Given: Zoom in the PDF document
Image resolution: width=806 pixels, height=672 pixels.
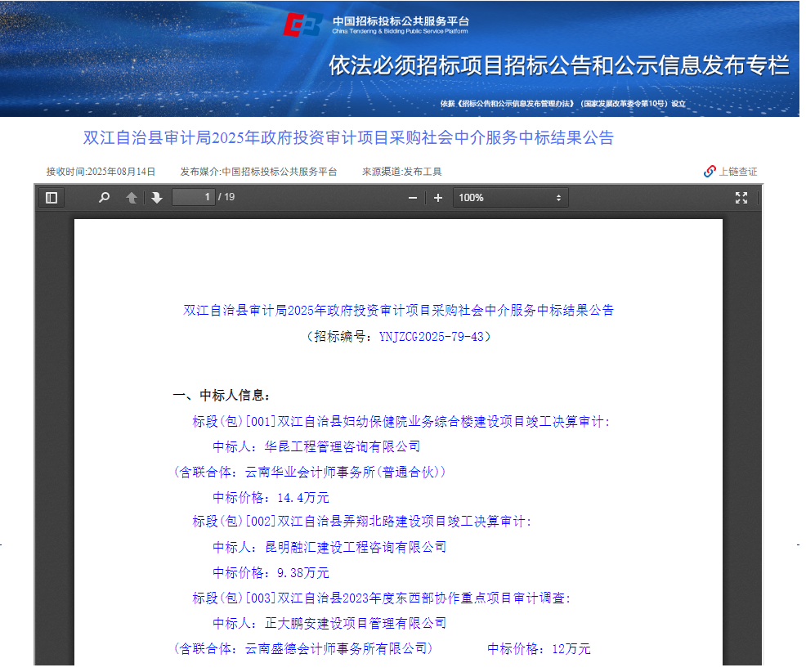Looking at the screenshot, I should tap(438, 198).
